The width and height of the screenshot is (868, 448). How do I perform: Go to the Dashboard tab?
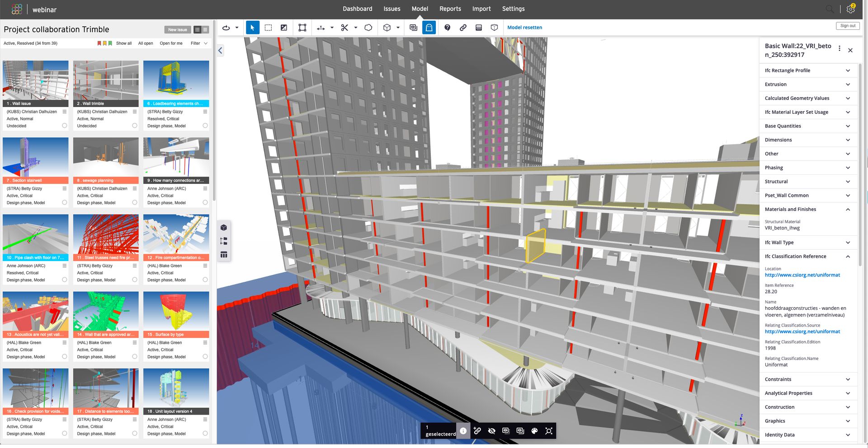pos(357,9)
